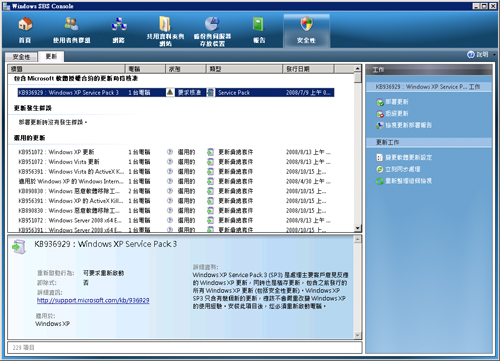500x361 pixels.
Task: Click the update list scrollbar down arrow
Action: tap(357, 228)
